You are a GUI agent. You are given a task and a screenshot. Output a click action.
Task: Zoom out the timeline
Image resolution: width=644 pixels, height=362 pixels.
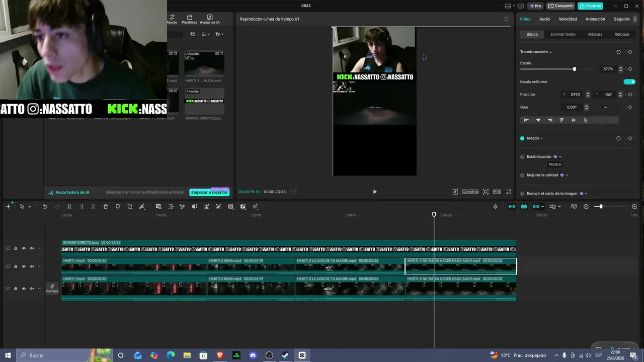click(x=586, y=207)
